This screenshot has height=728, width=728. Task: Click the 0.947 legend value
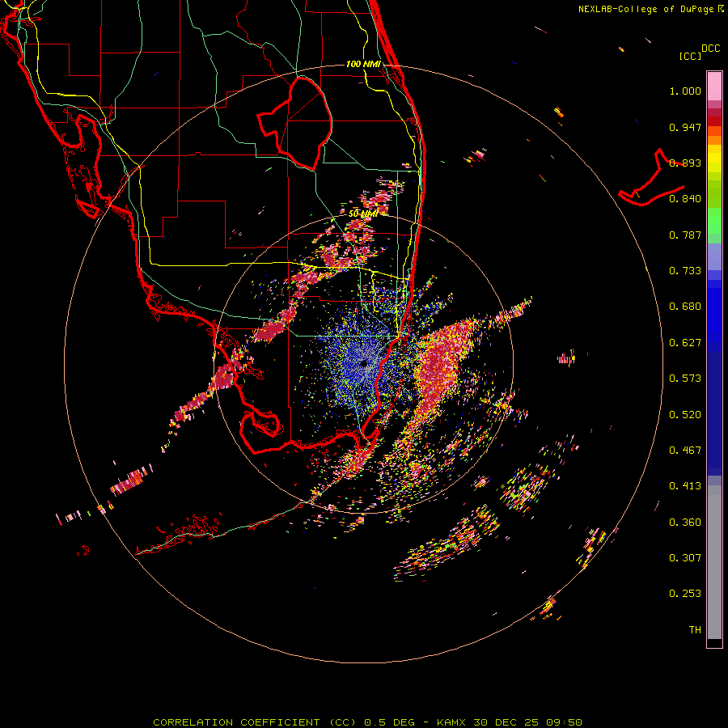point(685,127)
